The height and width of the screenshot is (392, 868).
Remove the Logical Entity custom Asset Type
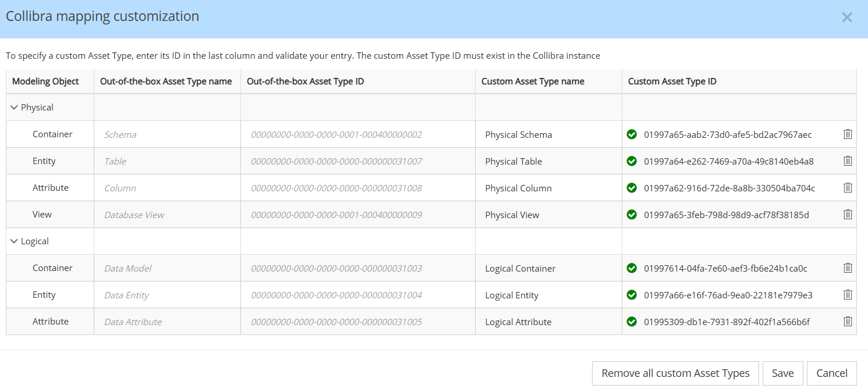coord(848,294)
